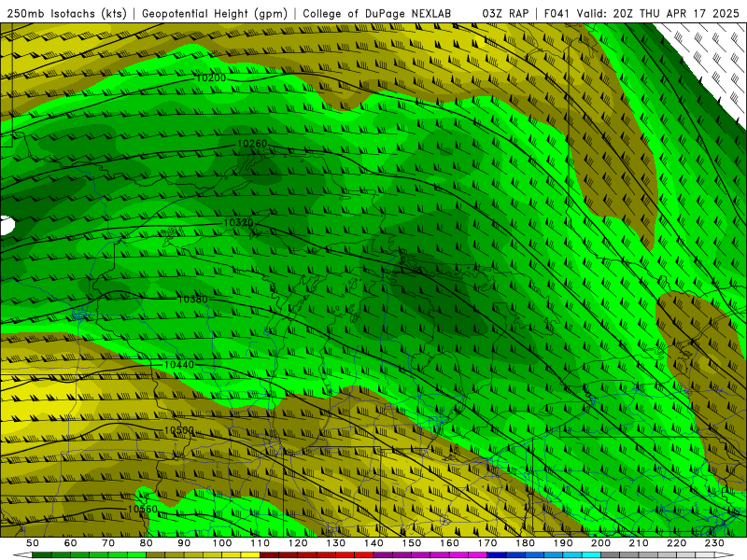
Task: Click the 10200 height contour label
Action: 211,77
